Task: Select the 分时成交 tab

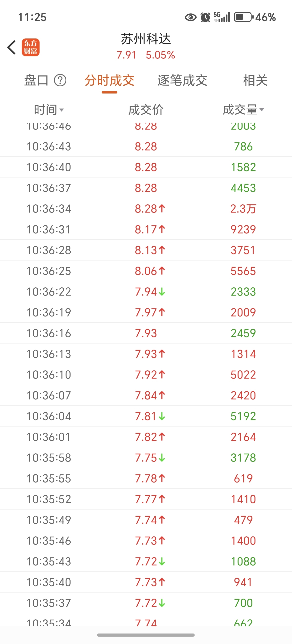Action: [x=109, y=81]
